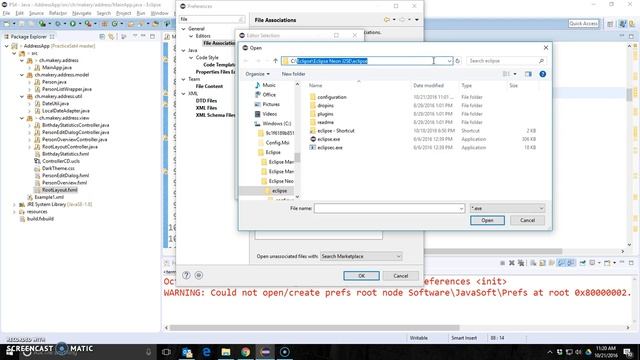
Task: Select XML Files in Preferences tree
Action: 206,108
